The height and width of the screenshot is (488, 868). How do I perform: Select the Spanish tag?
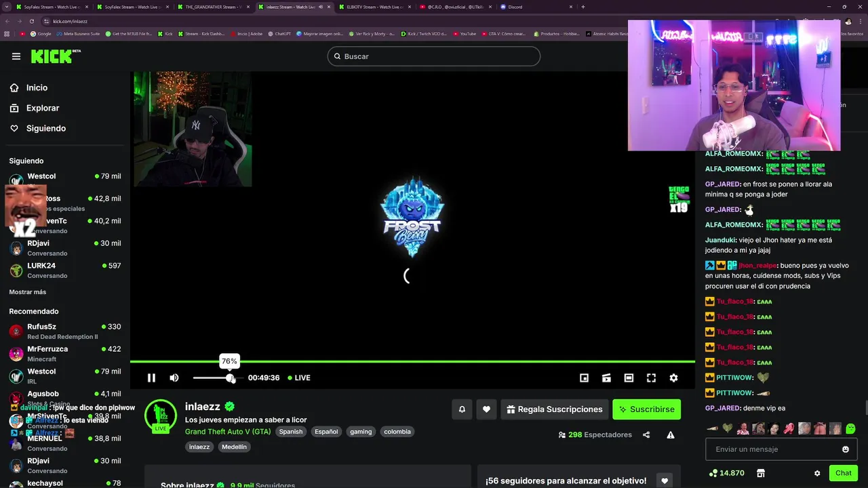(291, 432)
